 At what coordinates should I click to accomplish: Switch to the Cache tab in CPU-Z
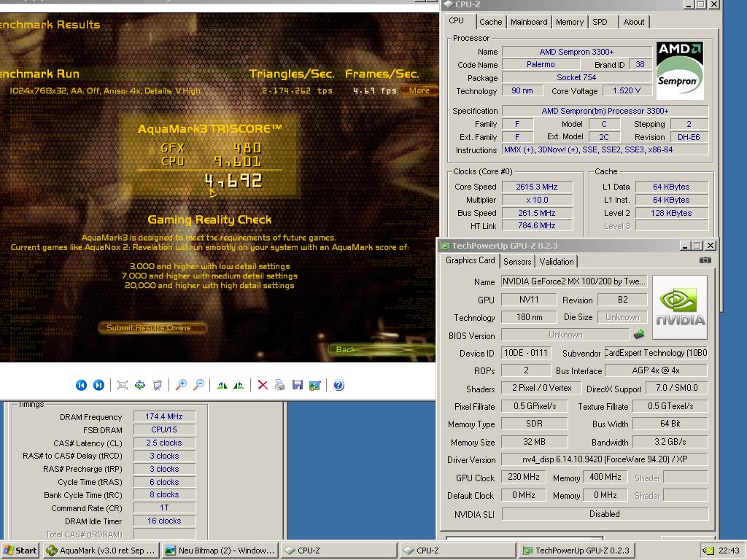point(491,22)
